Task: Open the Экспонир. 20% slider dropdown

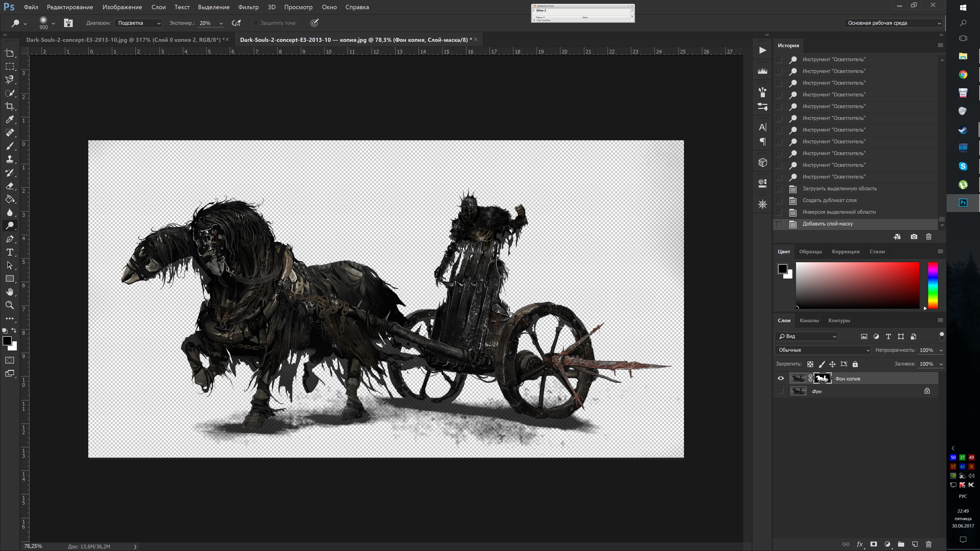Action: click(221, 23)
